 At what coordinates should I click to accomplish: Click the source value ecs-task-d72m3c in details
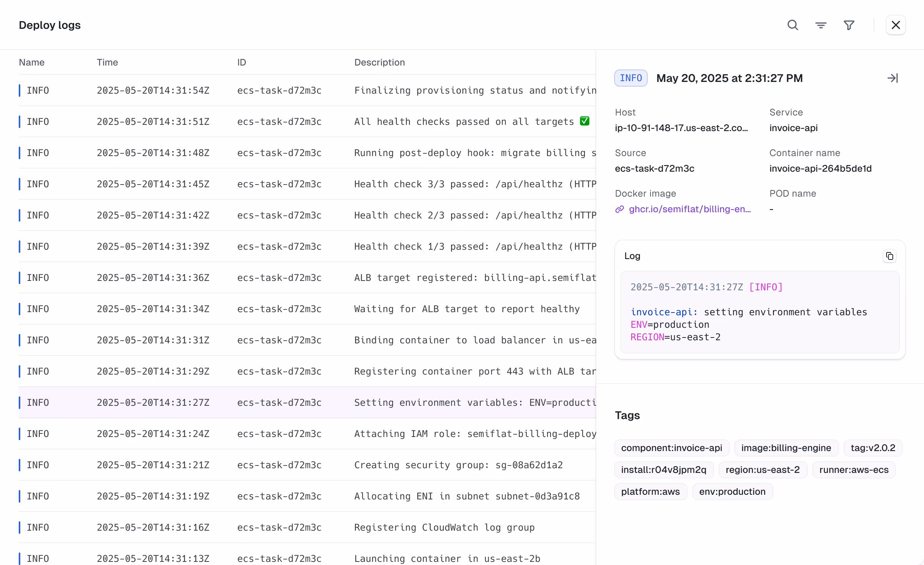coord(654,169)
